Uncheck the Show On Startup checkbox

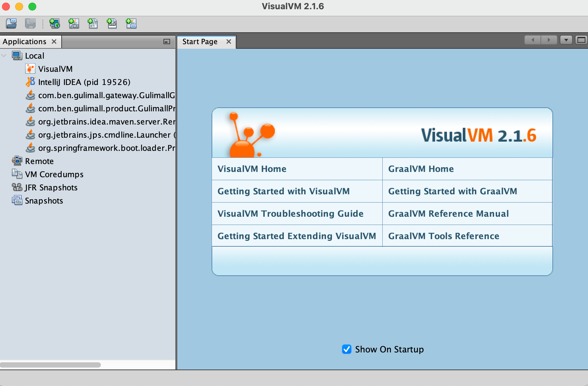click(347, 349)
